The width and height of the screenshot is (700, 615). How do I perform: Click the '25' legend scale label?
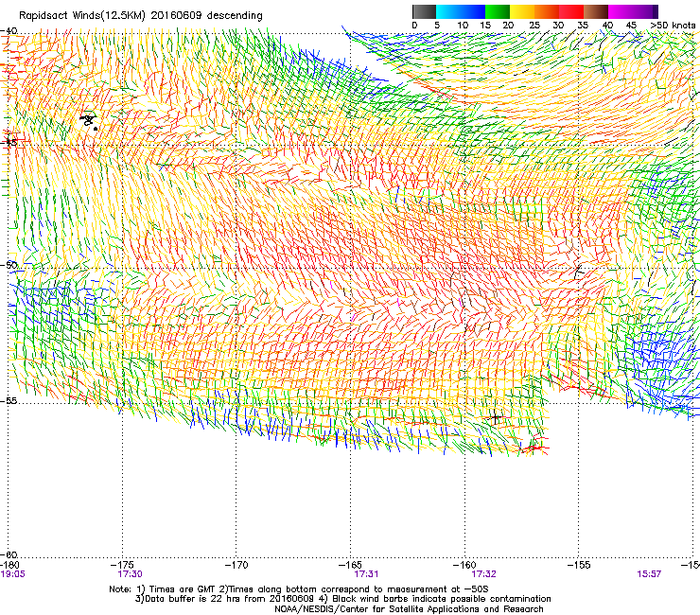(534, 25)
